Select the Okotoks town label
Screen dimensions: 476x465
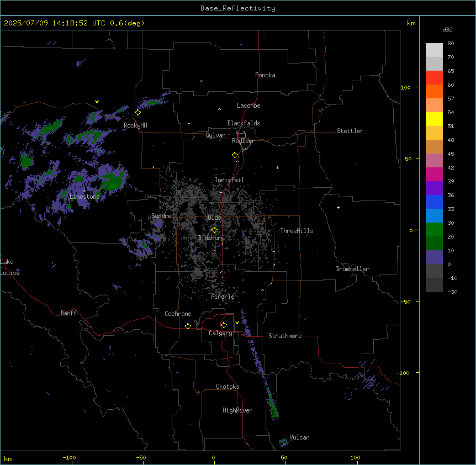tap(228, 387)
